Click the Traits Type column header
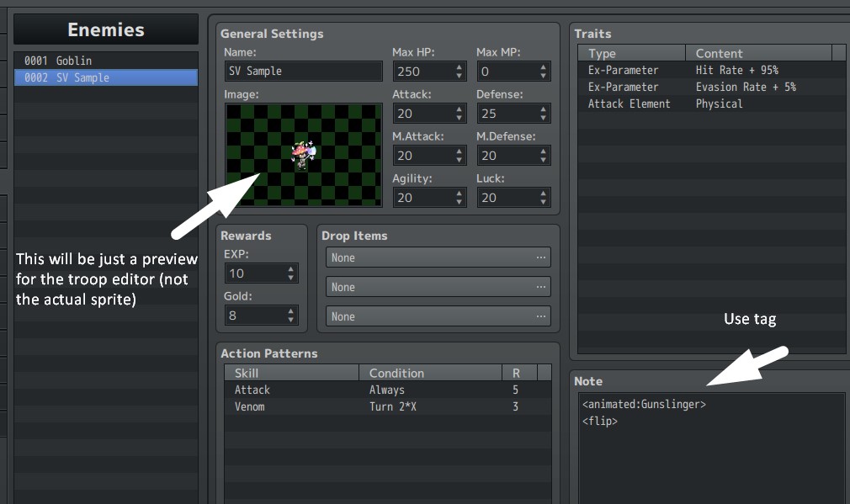The height and width of the screenshot is (504, 850). (631, 53)
